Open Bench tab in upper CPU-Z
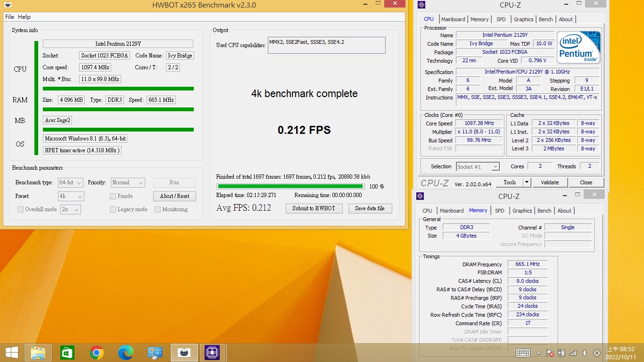The image size is (644, 362). (546, 19)
